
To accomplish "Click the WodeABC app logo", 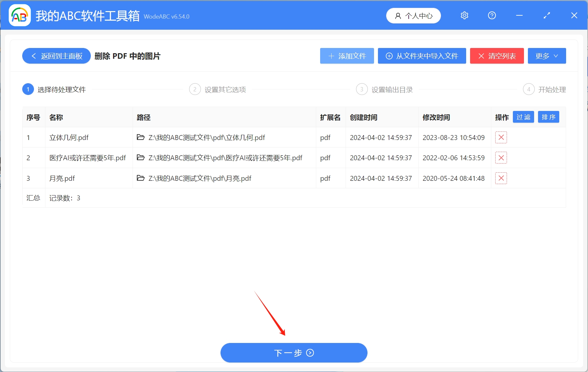I will point(19,15).
